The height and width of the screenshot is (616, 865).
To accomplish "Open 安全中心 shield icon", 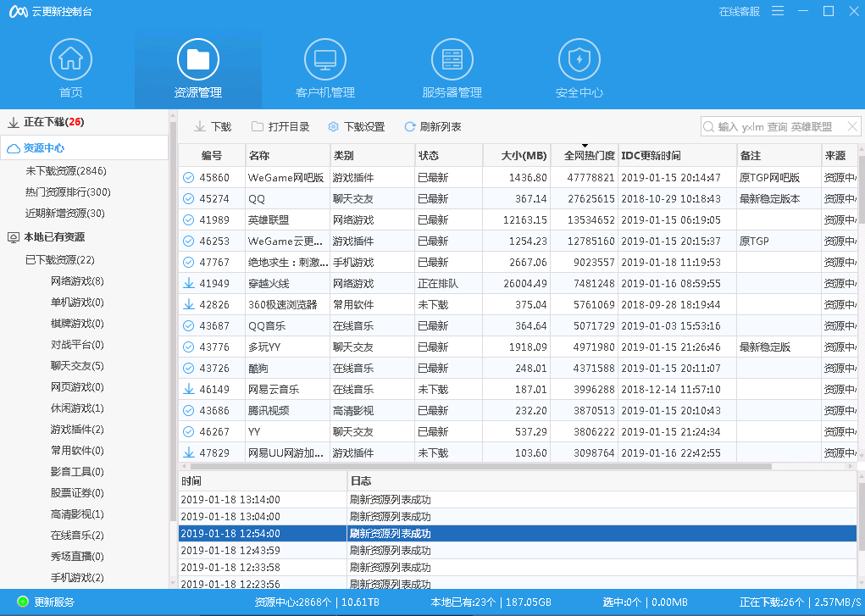I will pos(579,59).
